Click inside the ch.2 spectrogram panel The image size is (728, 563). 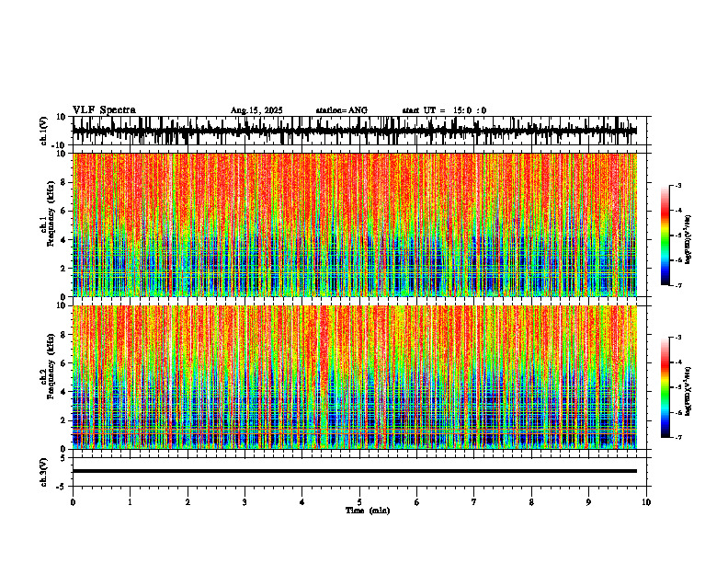tap(355, 377)
